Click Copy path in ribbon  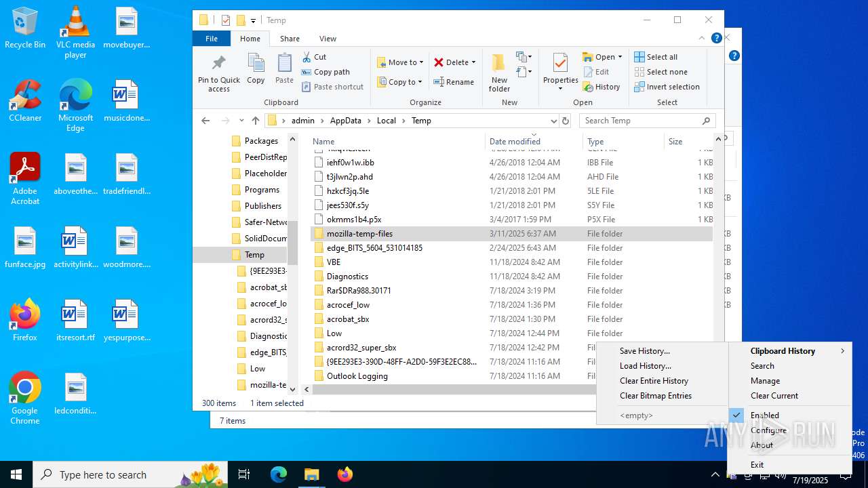click(325, 72)
